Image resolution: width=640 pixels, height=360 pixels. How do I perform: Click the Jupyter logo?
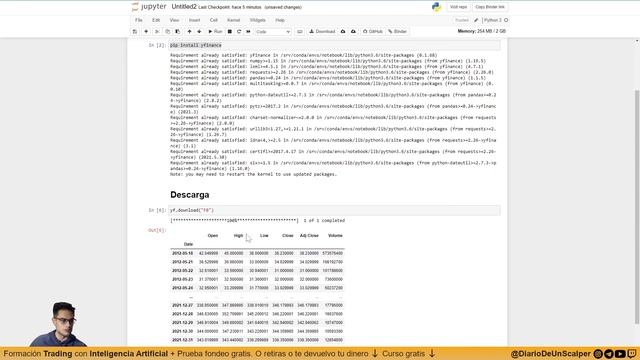(149, 7)
